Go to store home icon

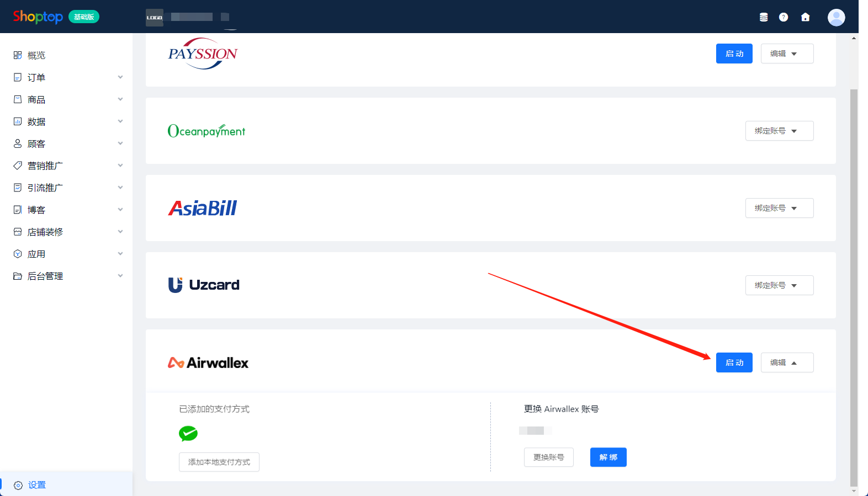(x=806, y=17)
